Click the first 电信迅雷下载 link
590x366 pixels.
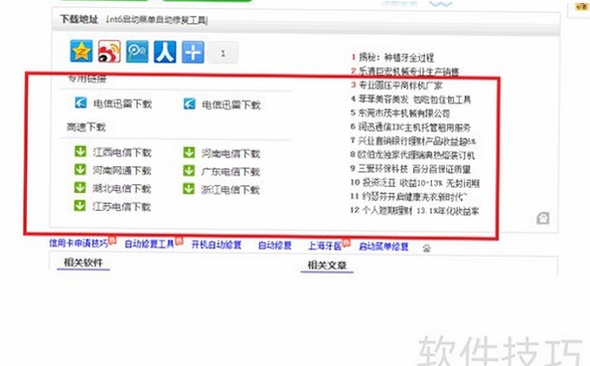[x=123, y=103]
